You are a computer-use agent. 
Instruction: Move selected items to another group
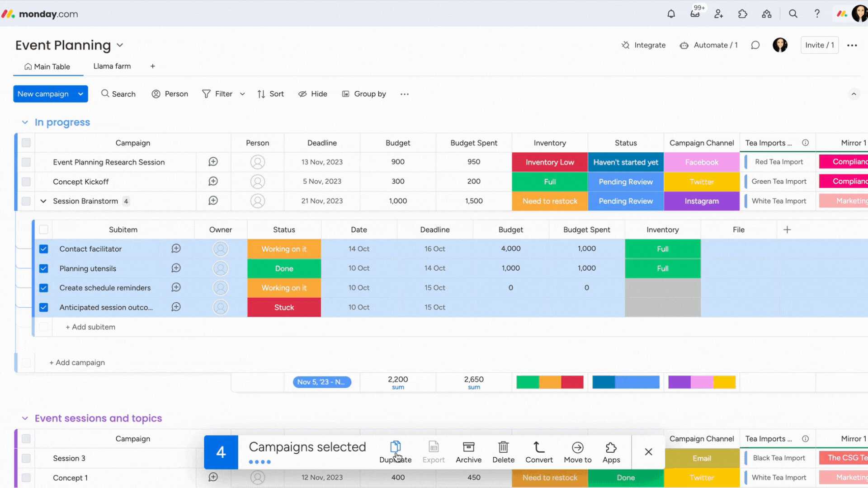tap(578, 452)
